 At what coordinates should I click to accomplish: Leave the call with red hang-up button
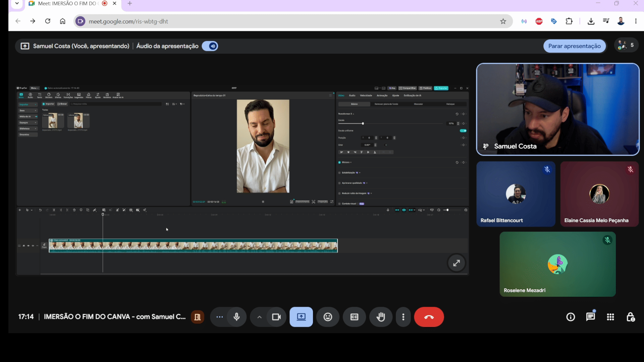click(429, 317)
